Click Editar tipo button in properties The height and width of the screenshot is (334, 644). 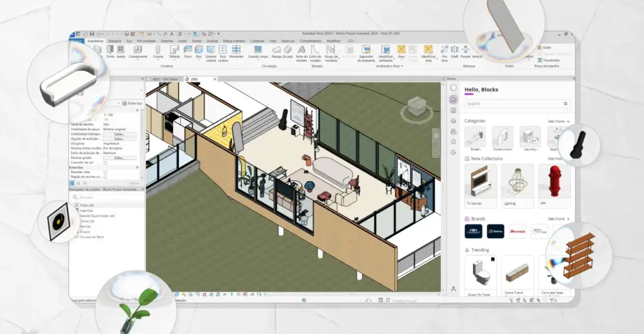[132, 104]
